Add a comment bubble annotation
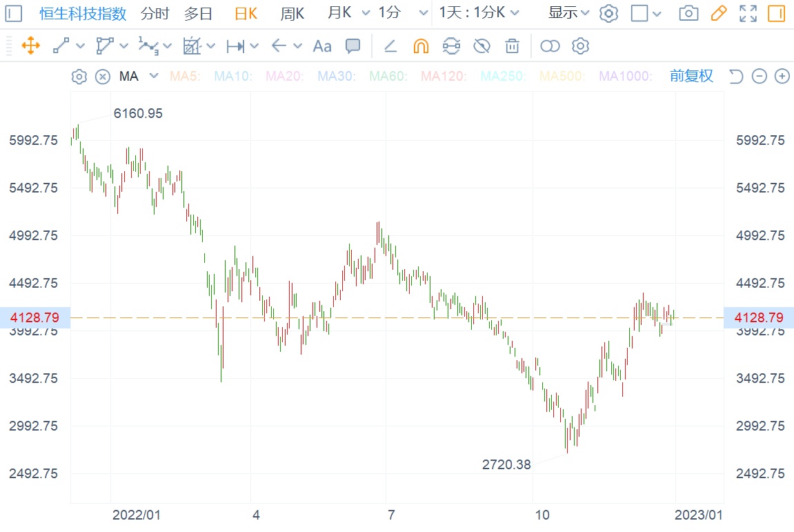This screenshot has height=532, width=794. pyautogui.click(x=353, y=46)
